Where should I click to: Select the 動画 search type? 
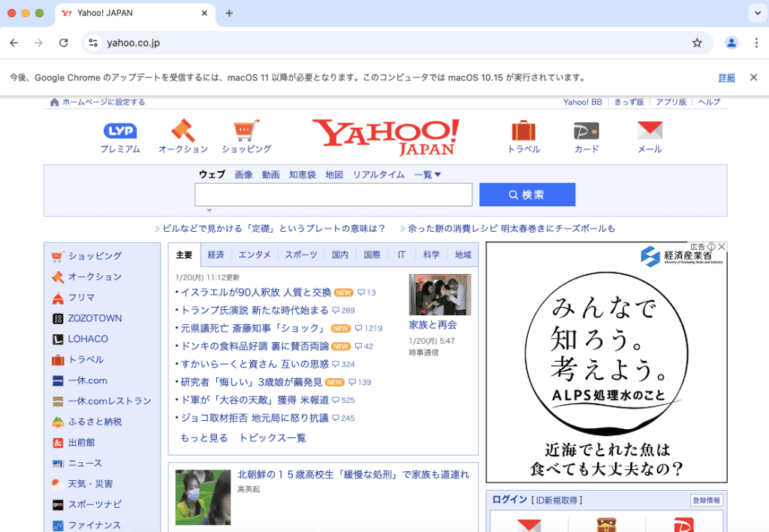coord(270,174)
